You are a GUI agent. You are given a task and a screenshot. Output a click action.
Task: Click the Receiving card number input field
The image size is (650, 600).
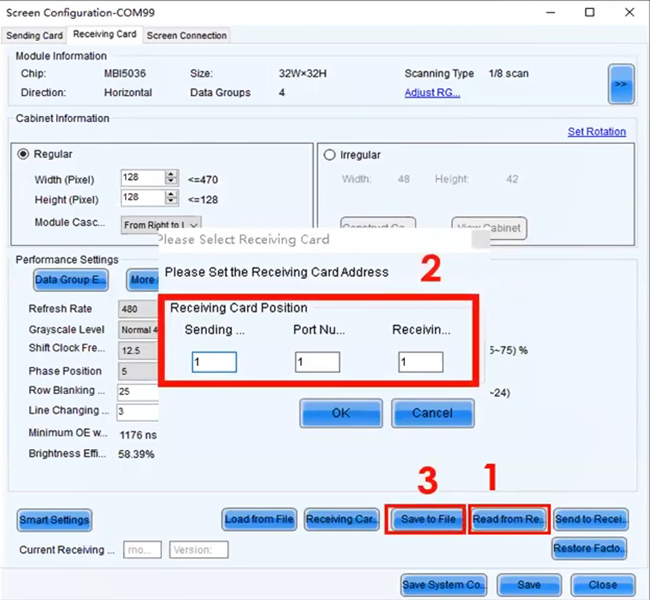[x=420, y=362]
